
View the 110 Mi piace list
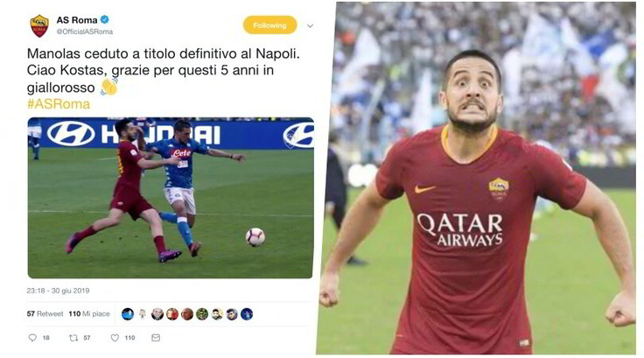pyautogui.click(x=89, y=313)
